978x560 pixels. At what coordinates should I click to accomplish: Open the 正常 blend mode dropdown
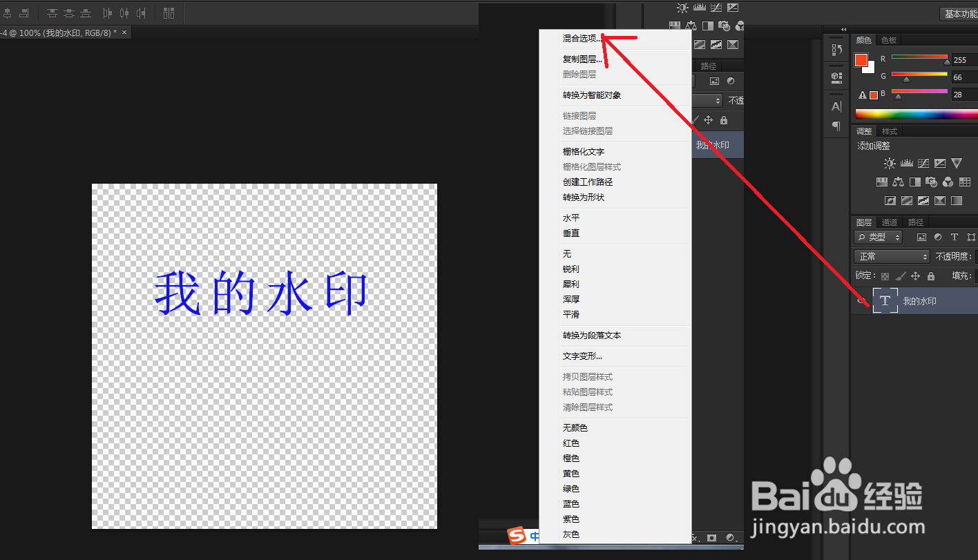pos(892,256)
